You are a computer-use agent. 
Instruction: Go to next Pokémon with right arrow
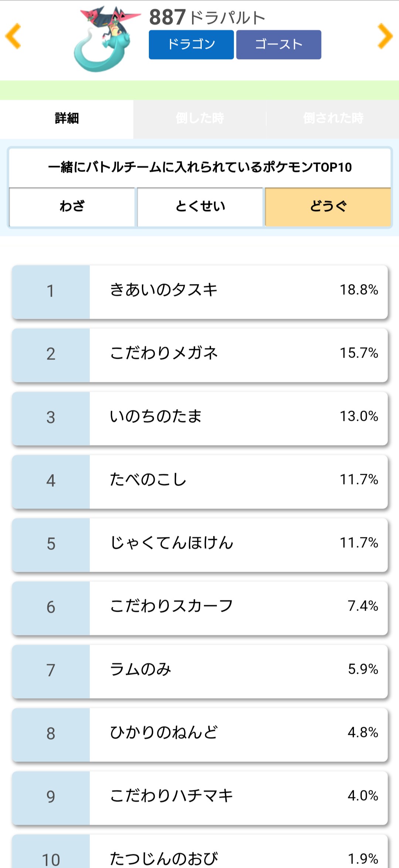click(385, 36)
